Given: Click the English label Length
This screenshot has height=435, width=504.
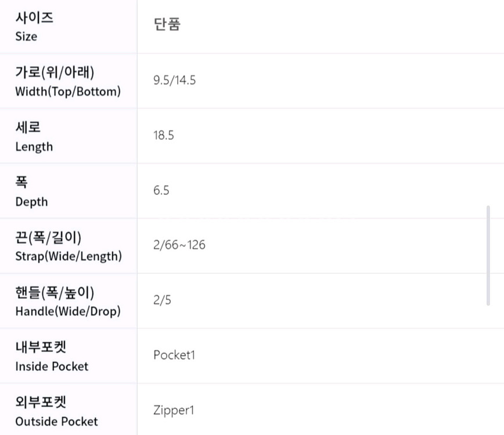Looking at the screenshot, I should pyautogui.click(x=34, y=147).
